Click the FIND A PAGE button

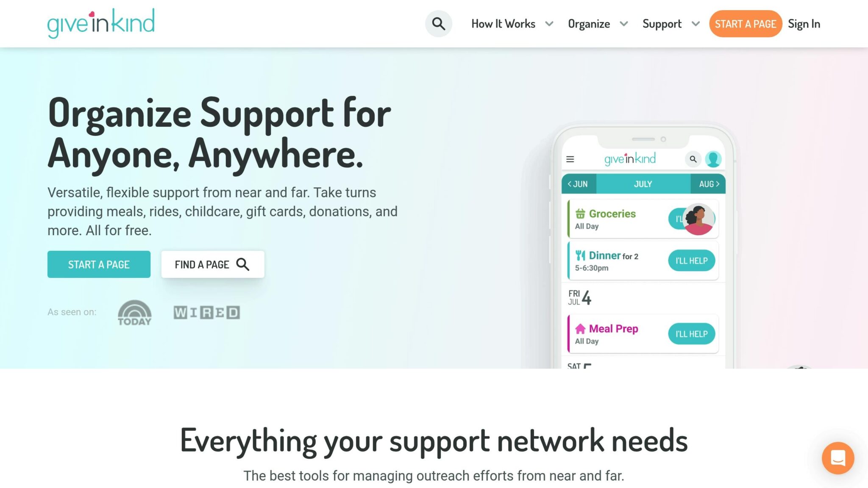[x=213, y=264]
